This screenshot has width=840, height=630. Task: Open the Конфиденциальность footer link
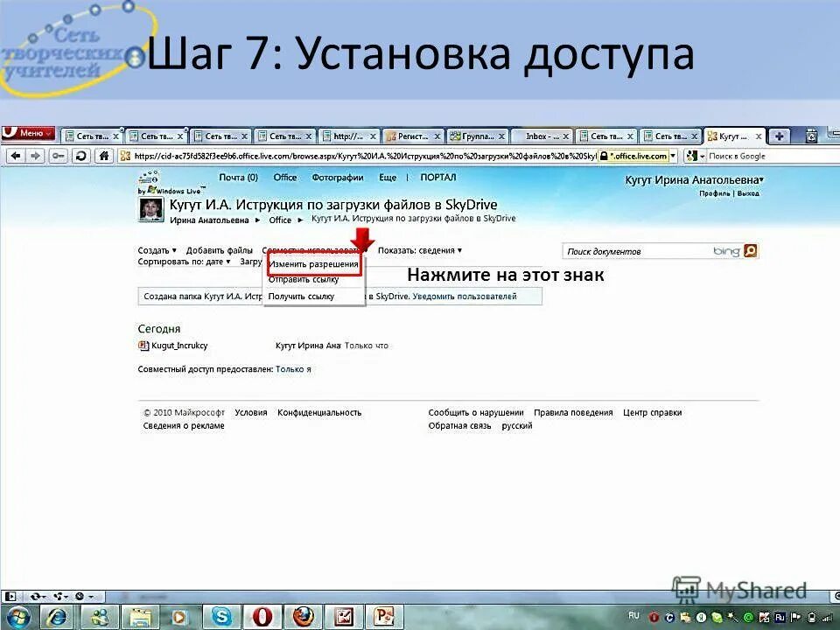(x=319, y=411)
